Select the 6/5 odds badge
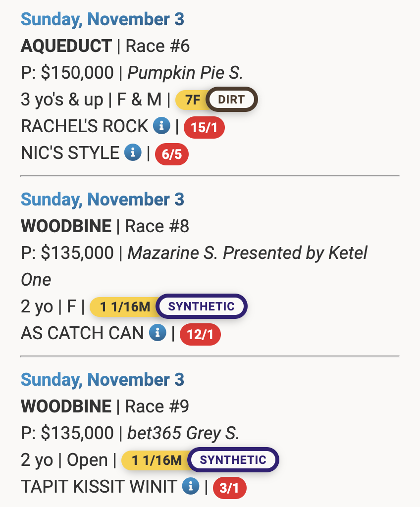 click(172, 154)
